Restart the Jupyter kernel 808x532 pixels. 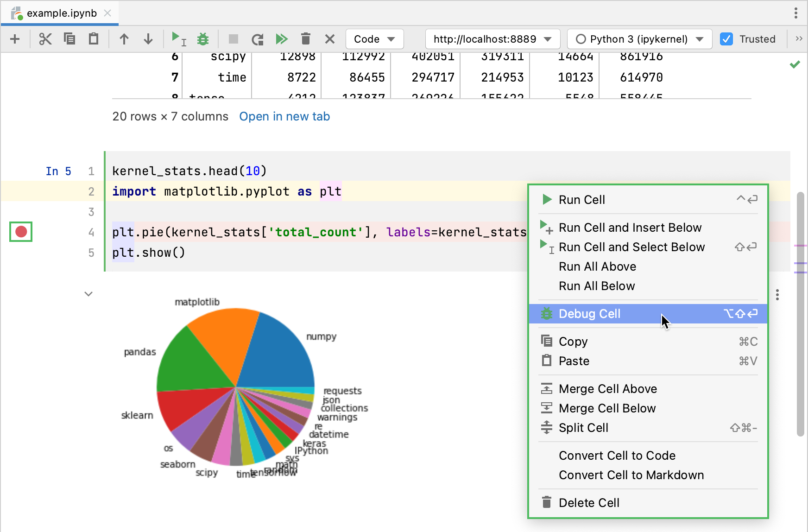coord(258,39)
